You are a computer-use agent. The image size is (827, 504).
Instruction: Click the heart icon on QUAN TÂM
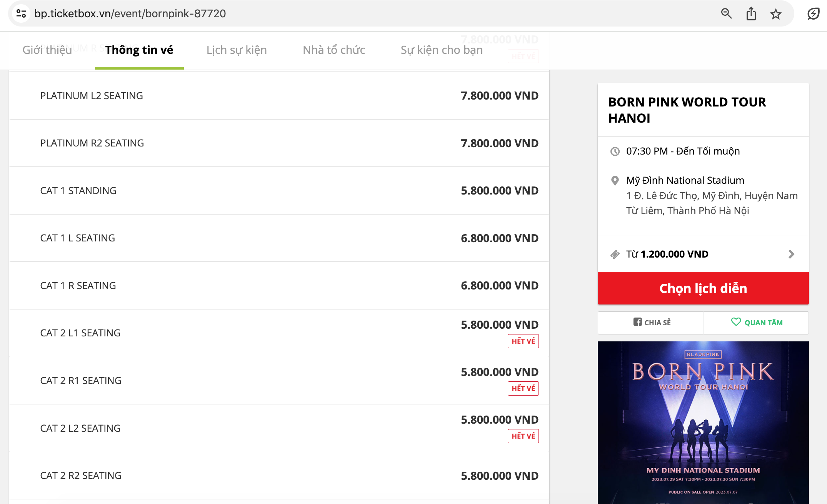[x=735, y=322]
